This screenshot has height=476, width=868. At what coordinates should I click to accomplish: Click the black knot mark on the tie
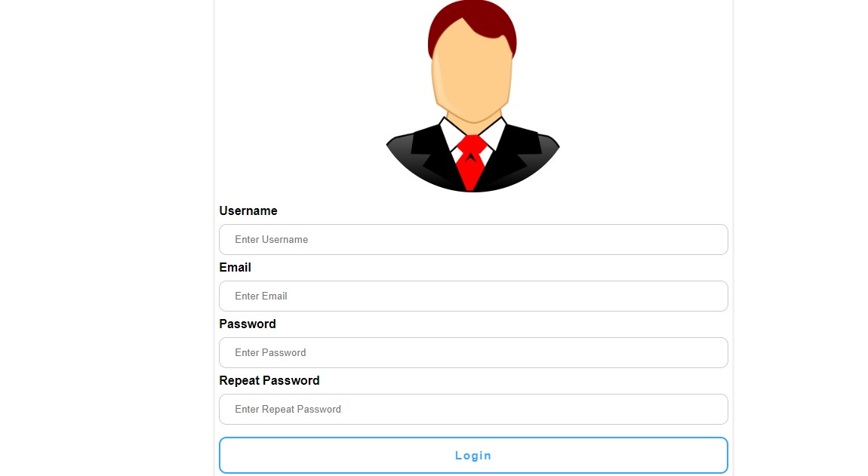[x=471, y=158]
